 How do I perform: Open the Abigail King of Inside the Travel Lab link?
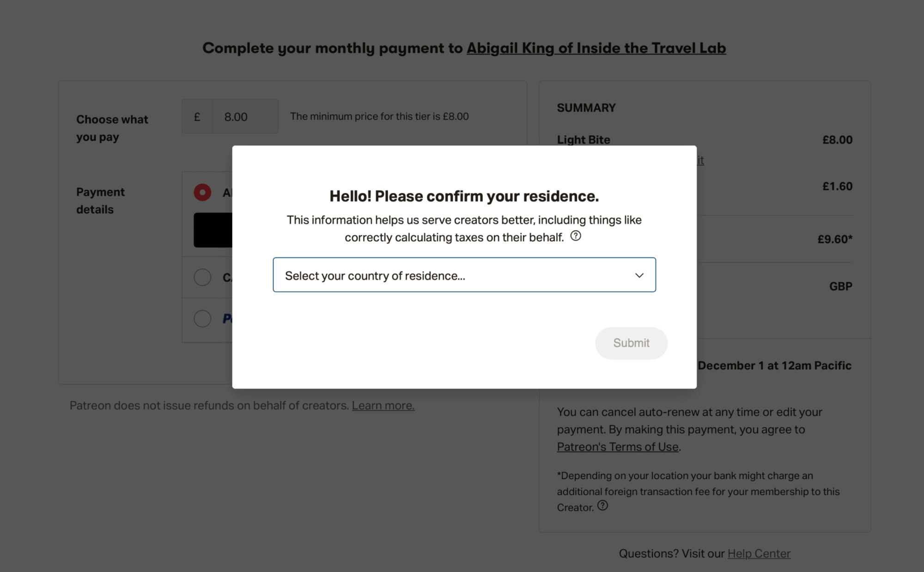[596, 48]
